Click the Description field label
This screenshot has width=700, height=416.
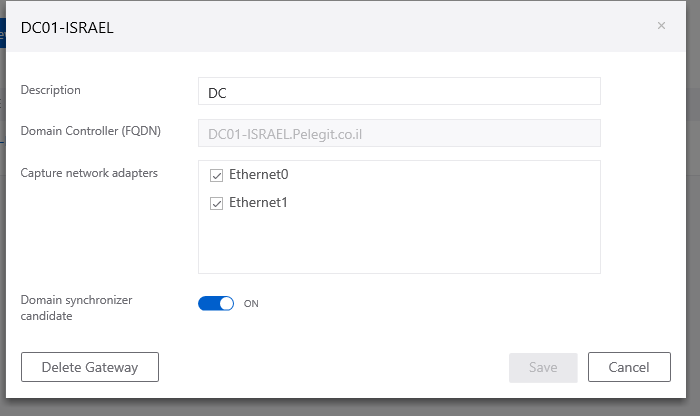click(50, 90)
